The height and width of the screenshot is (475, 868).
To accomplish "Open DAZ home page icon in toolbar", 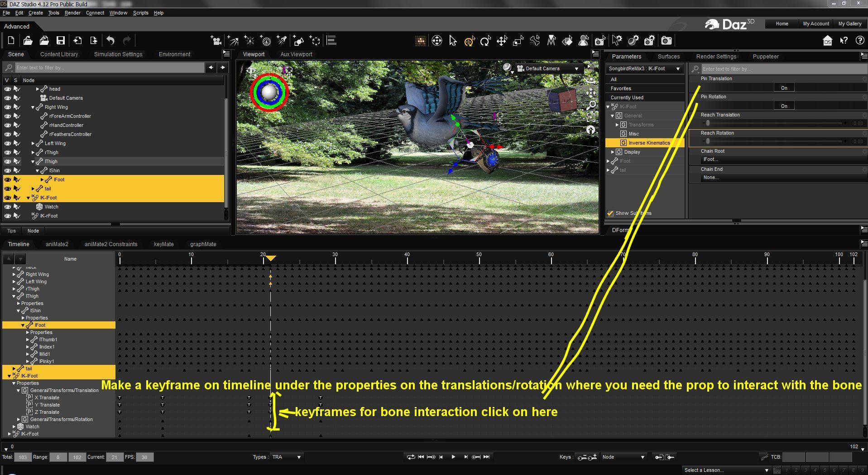I will click(827, 41).
